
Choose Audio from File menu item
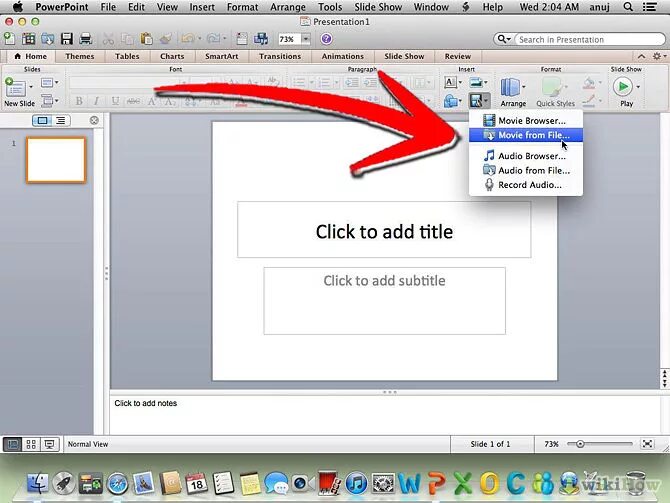click(526, 171)
